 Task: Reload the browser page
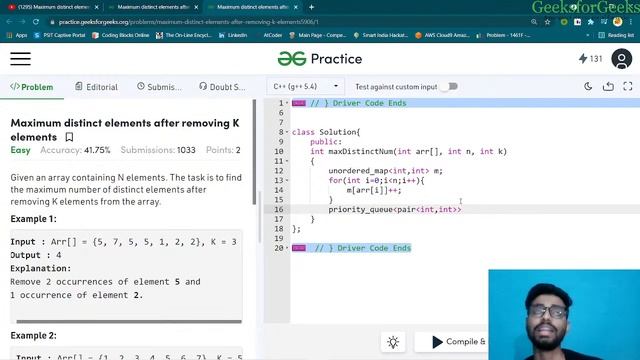[x=36, y=22]
